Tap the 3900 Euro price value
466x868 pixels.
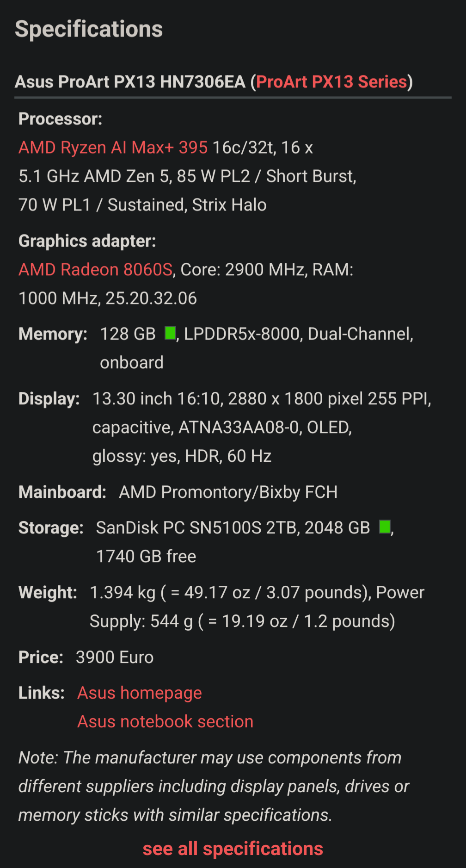point(114,657)
